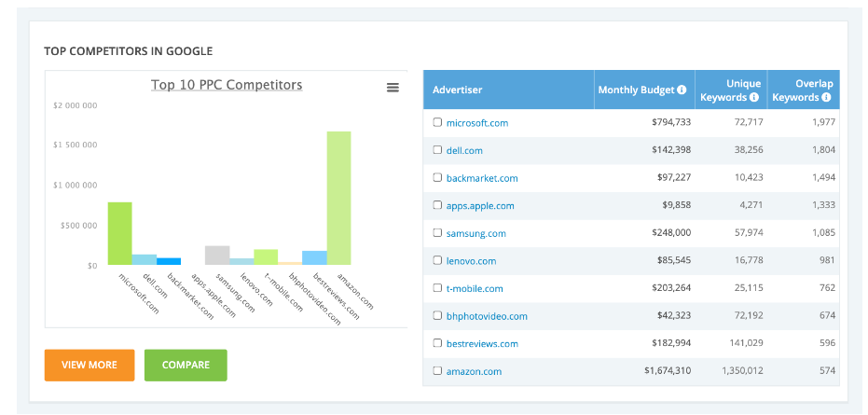Select the samsung.com gray chart bar

[x=217, y=256]
